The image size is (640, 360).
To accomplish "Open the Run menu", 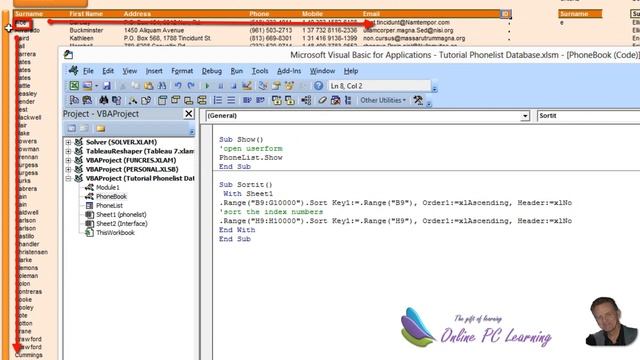I will 237,71.
